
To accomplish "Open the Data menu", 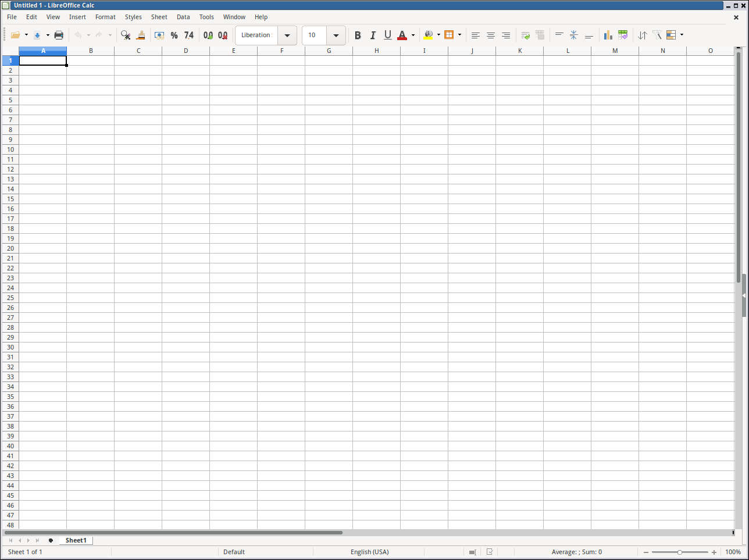I will (x=183, y=17).
